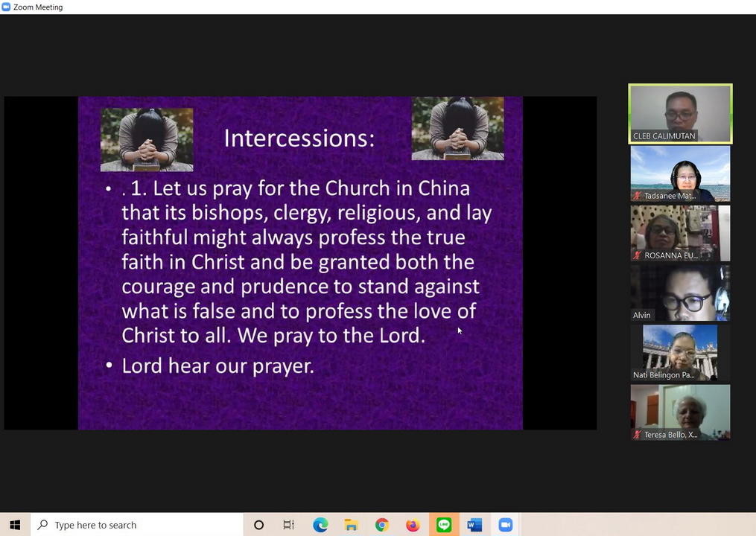Image resolution: width=756 pixels, height=536 pixels.
Task: Open Firefox from the taskbar
Action: tap(413, 525)
